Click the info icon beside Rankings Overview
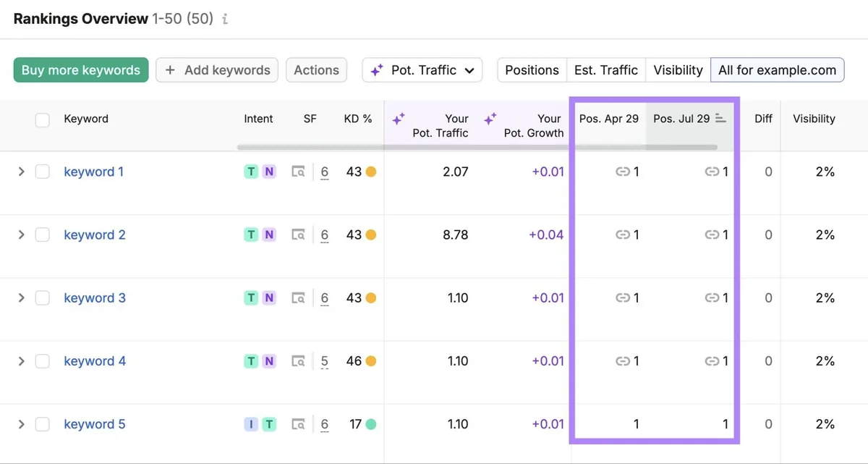Screen dimensions: 868x464 pyautogui.click(x=225, y=20)
